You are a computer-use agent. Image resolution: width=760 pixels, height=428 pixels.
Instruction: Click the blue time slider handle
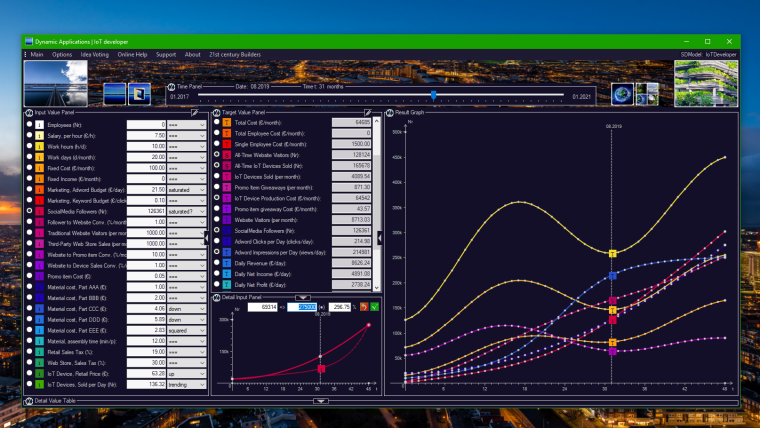coord(433,95)
